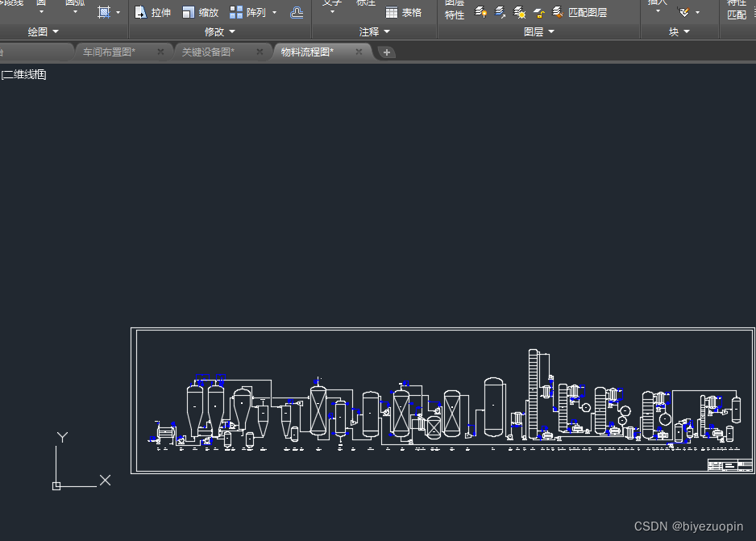The height and width of the screenshot is (541, 756).
Task: Switch to the 车间布置图 drawing tab
Action: click(109, 52)
